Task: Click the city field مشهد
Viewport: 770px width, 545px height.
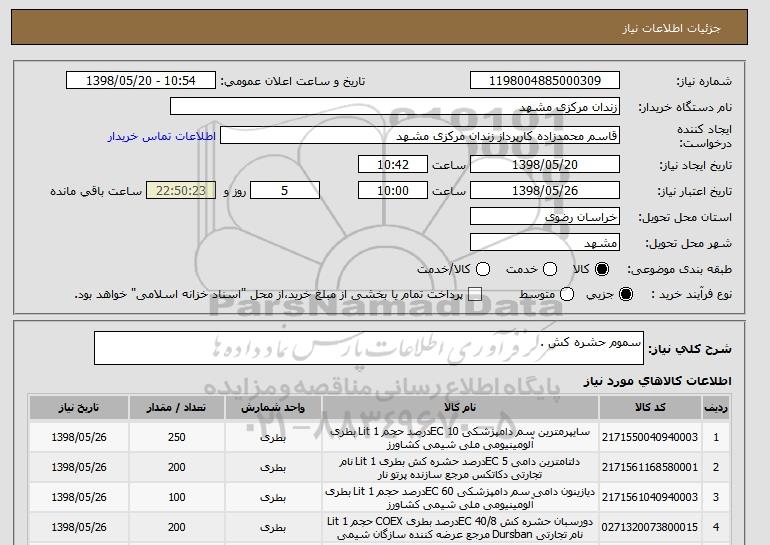Action: point(545,243)
